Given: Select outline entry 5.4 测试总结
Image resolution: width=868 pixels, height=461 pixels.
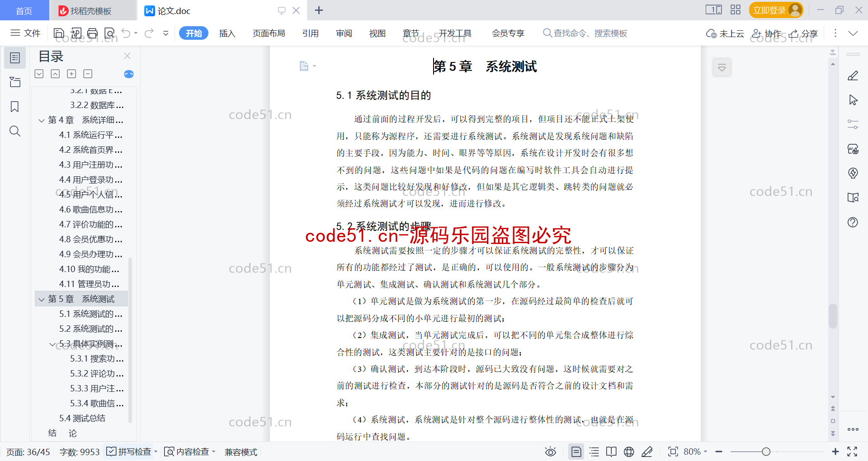Looking at the screenshot, I should pos(82,419).
